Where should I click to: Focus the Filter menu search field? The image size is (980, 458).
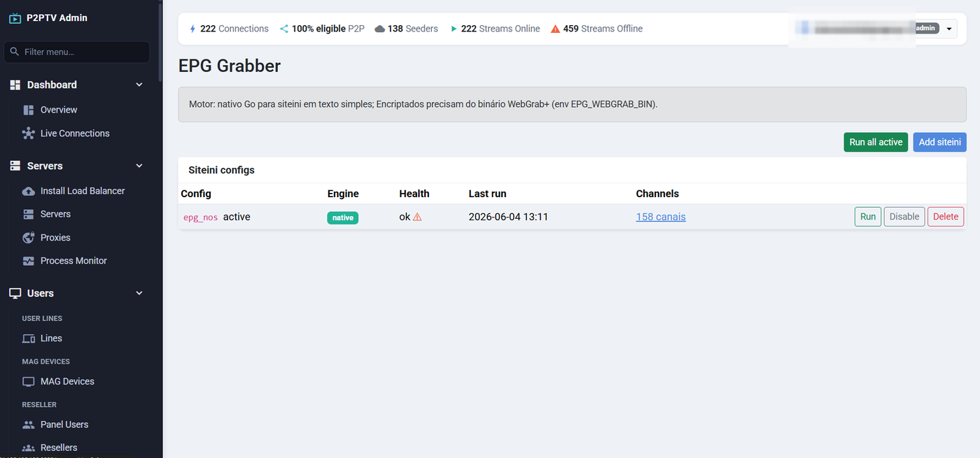coord(77,52)
